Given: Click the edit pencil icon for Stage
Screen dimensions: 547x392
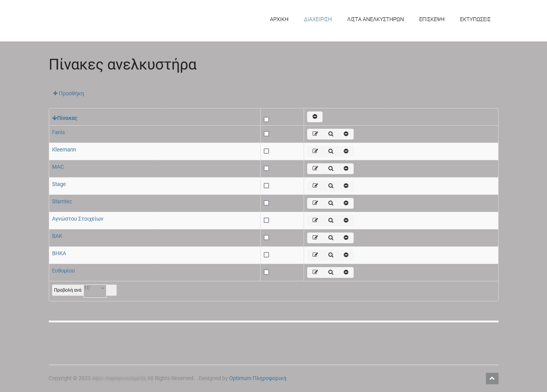Looking at the screenshot, I should pos(315,186).
